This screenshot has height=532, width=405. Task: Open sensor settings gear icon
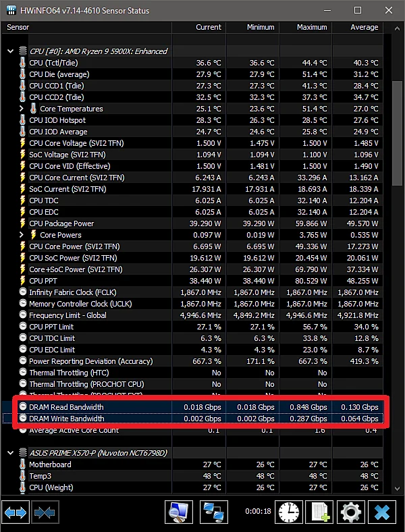(x=350, y=512)
